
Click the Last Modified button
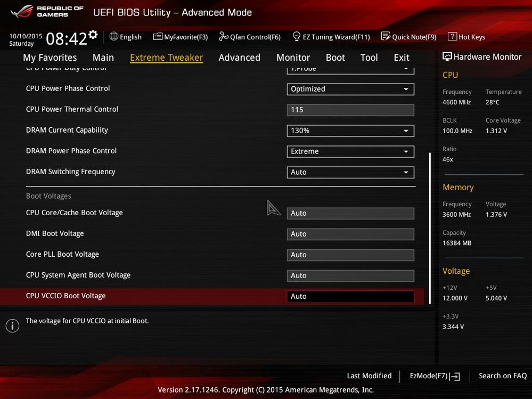[x=369, y=376]
